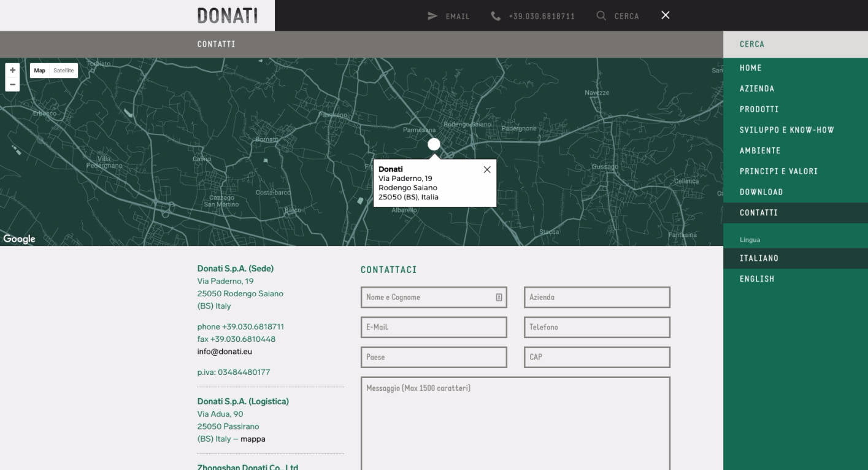868x470 pixels.
Task: Click the Donati logo
Action: pyautogui.click(x=227, y=15)
